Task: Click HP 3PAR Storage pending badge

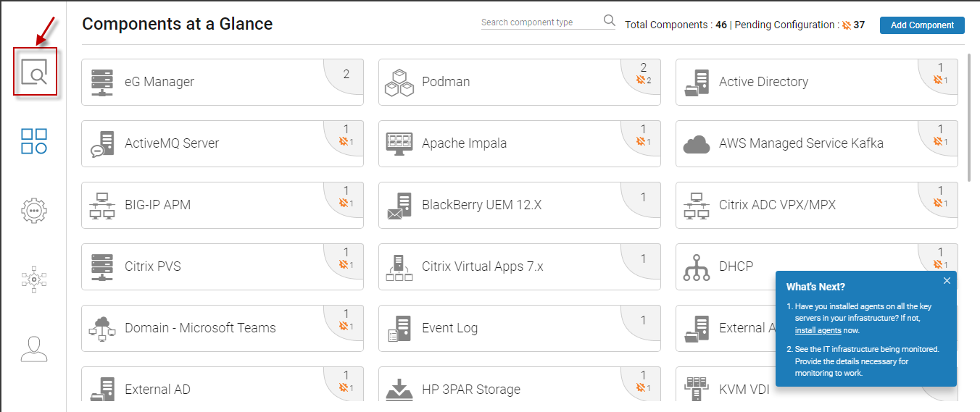Action: point(644,388)
